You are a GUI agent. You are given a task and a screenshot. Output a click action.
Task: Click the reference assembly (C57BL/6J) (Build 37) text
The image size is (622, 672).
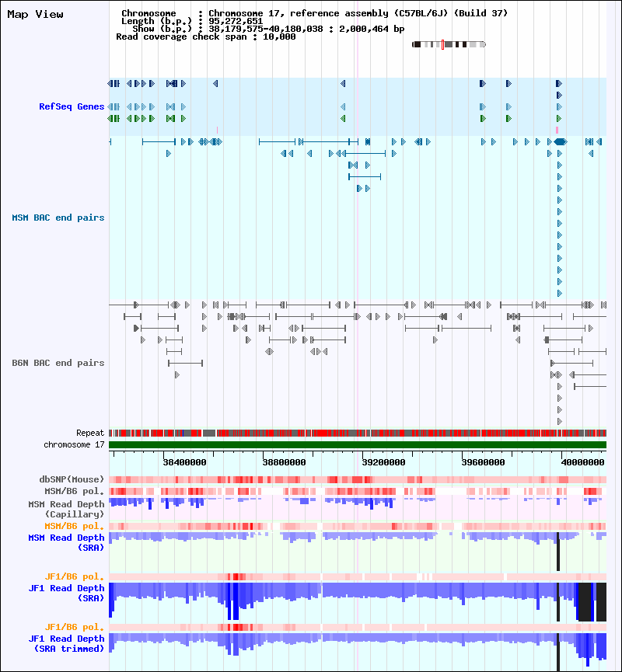pos(399,13)
